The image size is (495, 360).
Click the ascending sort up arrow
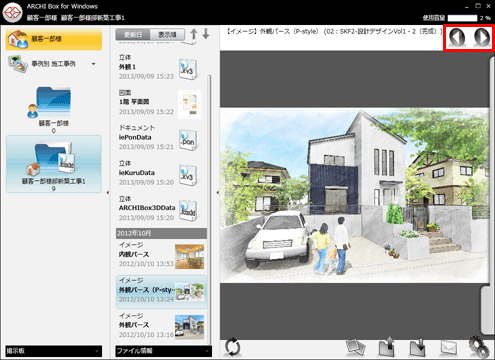194,34
